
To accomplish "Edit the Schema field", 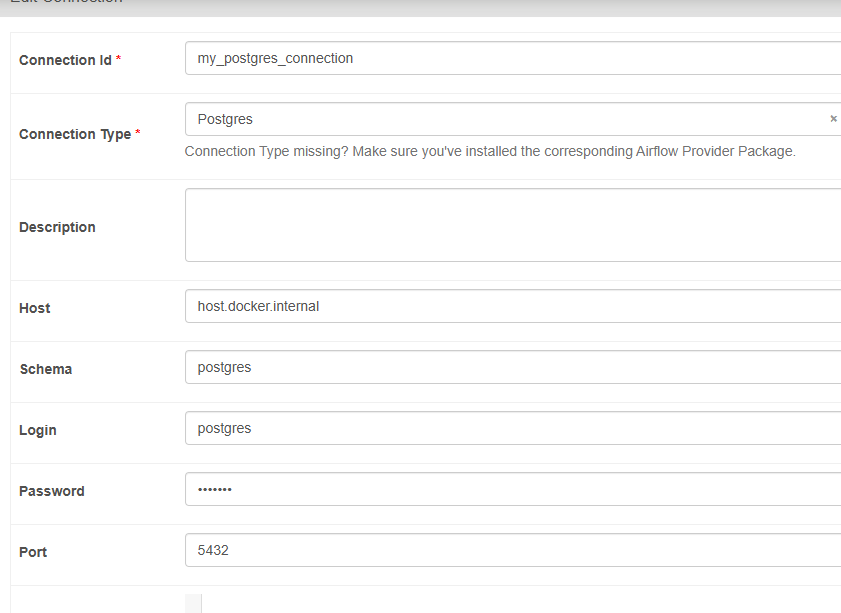I will point(513,367).
